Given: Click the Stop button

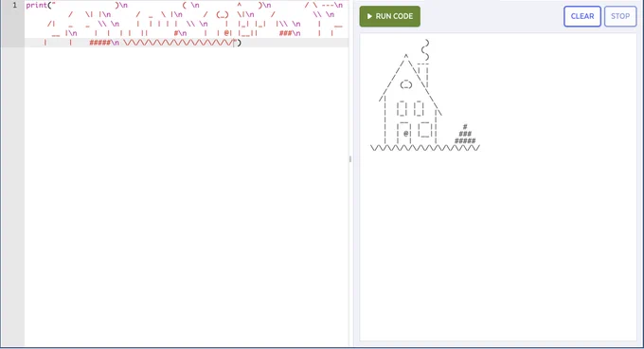Looking at the screenshot, I should (620, 16).
